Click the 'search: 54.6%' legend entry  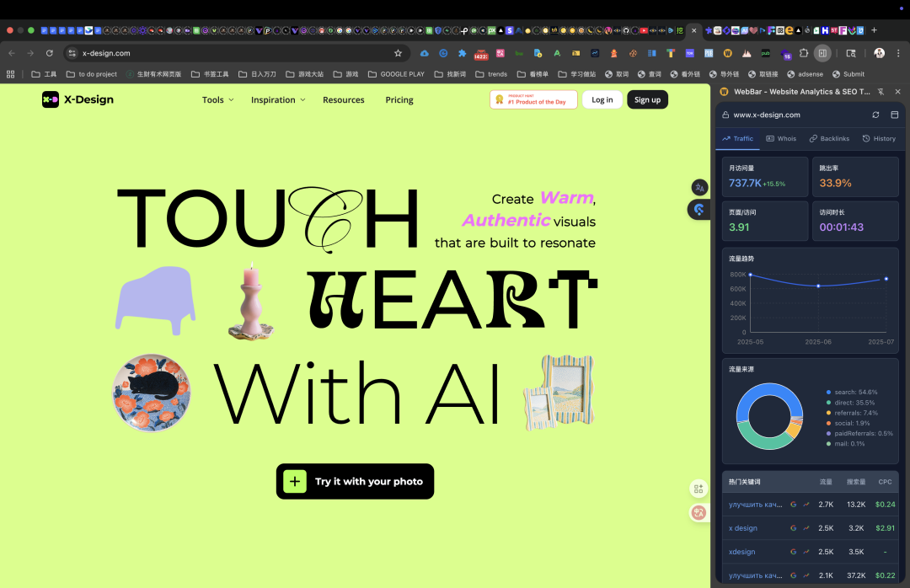(x=852, y=393)
